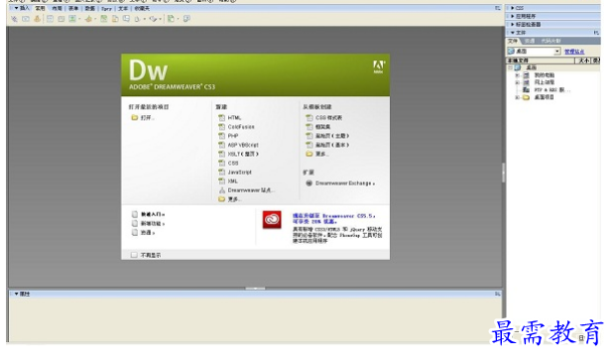612x364 pixels.
Task: Click the Insert Media icon
Action: click(88, 19)
